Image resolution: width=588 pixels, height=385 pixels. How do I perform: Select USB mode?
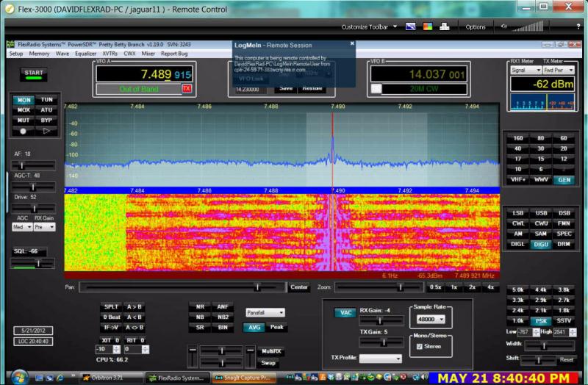pos(541,213)
